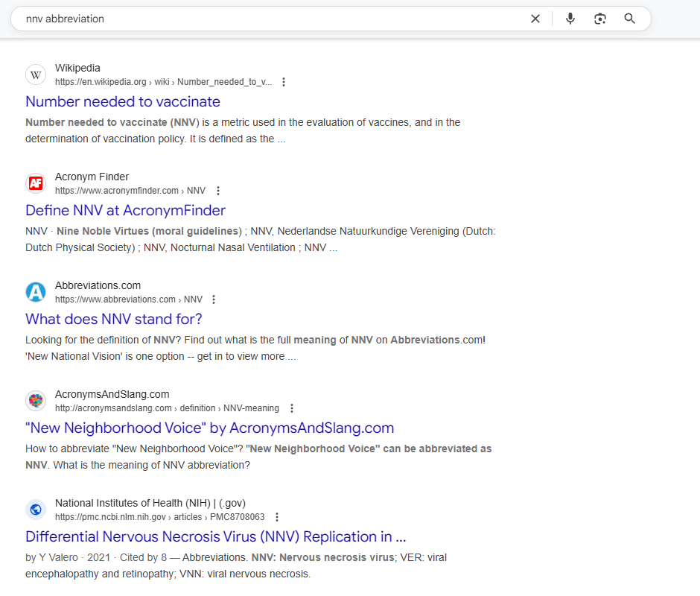Open three-dot menu beside the NIH result

click(x=277, y=517)
